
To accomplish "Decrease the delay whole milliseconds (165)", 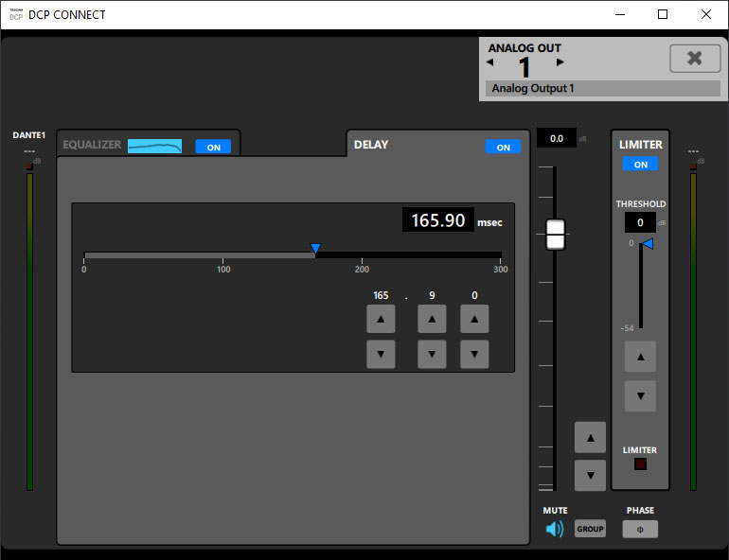I will tap(381, 354).
